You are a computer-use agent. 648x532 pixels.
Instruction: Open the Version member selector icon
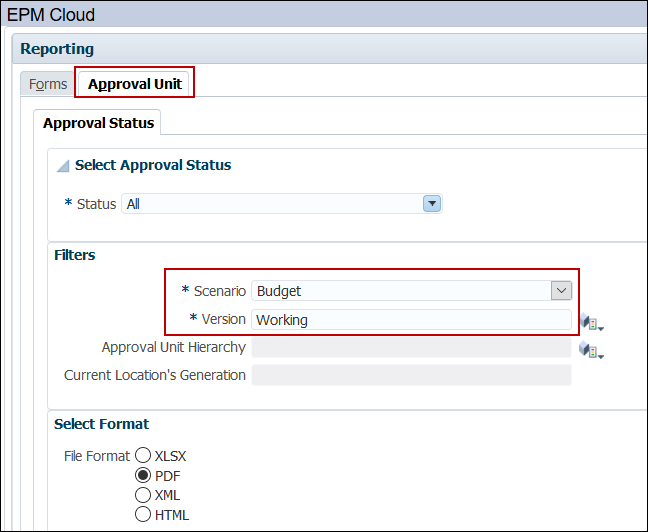point(592,322)
